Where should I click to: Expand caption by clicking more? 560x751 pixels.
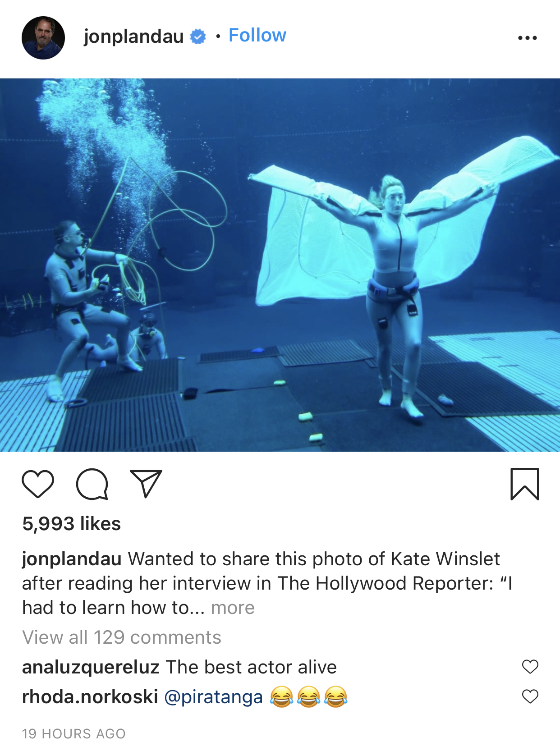coord(233,608)
